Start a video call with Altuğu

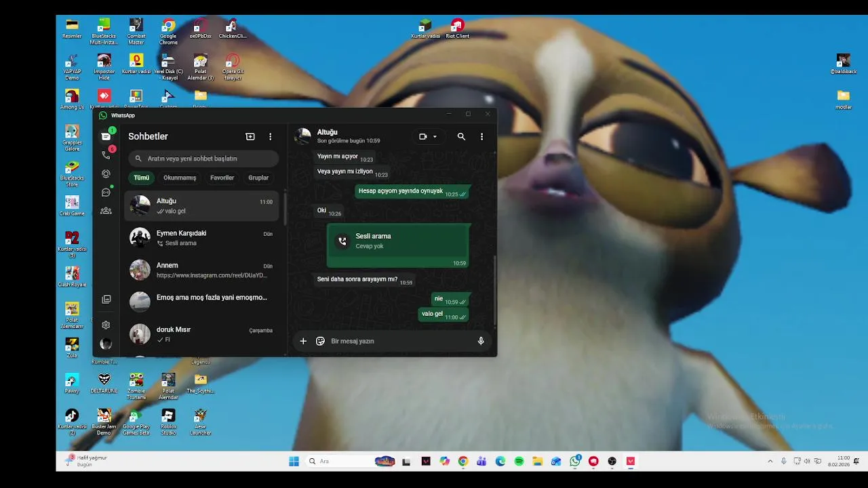coord(423,136)
